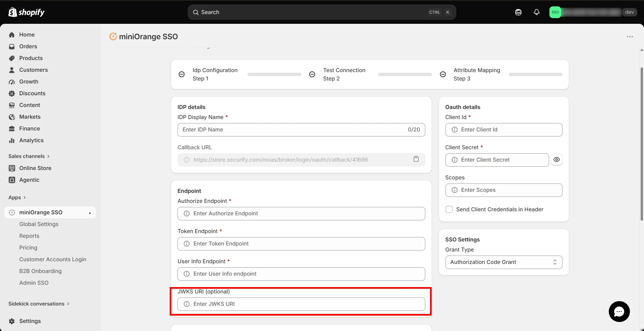Click the Scopes input field
Image resolution: width=644 pixels, height=331 pixels.
pos(503,190)
